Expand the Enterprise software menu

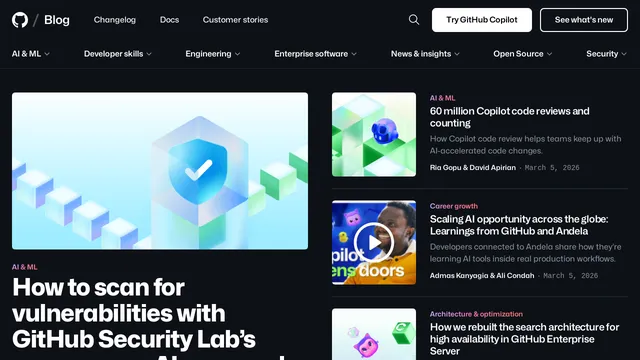(x=315, y=54)
